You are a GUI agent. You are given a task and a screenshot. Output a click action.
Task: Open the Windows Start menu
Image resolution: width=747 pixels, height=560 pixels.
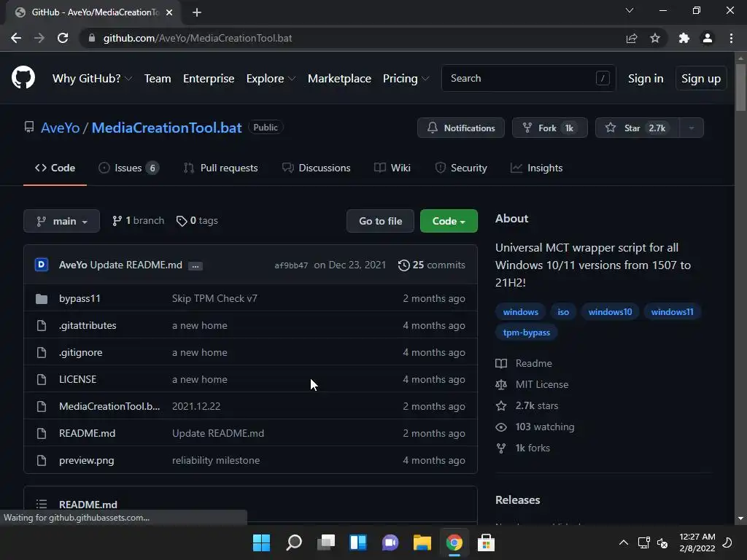pyautogui.click(x=261, y=542)
